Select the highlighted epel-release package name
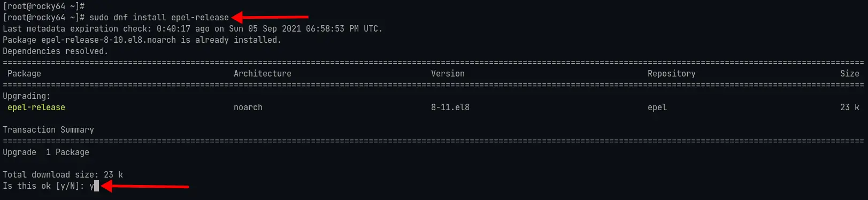Viewport: 868px width, 200px height. [36, 107]
